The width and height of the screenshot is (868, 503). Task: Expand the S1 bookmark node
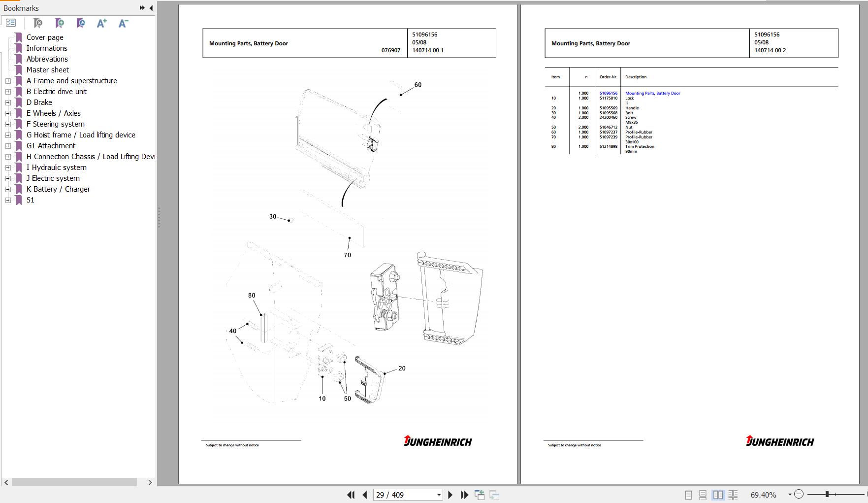point(8,200)
